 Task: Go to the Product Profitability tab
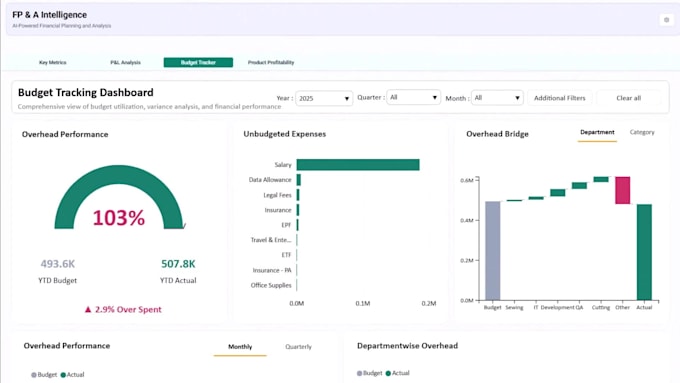click(271, 62)
